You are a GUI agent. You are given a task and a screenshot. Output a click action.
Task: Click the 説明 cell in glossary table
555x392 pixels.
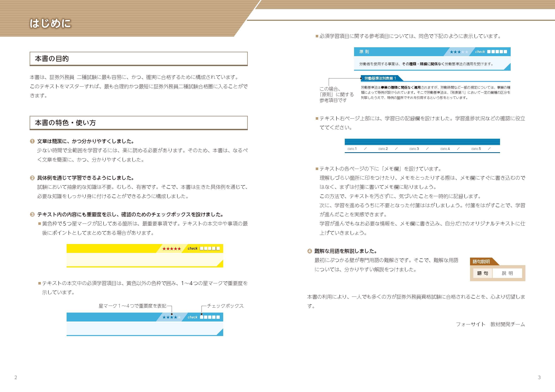click(x=507, y=273)
